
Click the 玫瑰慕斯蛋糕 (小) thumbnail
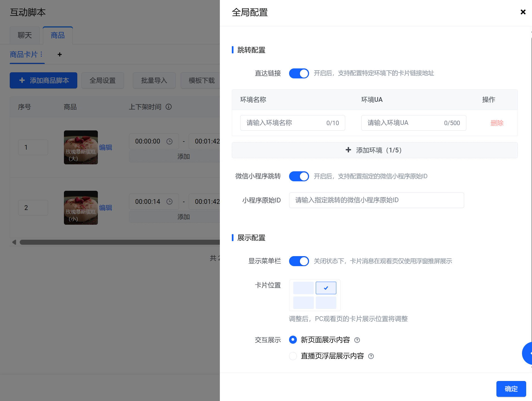click(81, 208)
